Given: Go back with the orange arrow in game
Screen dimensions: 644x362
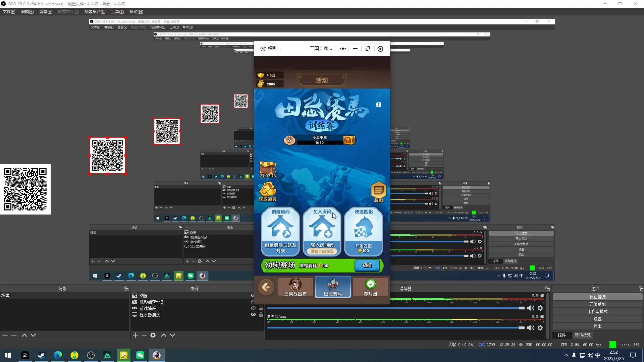Looking at the screenshot, I should [266, 287].
